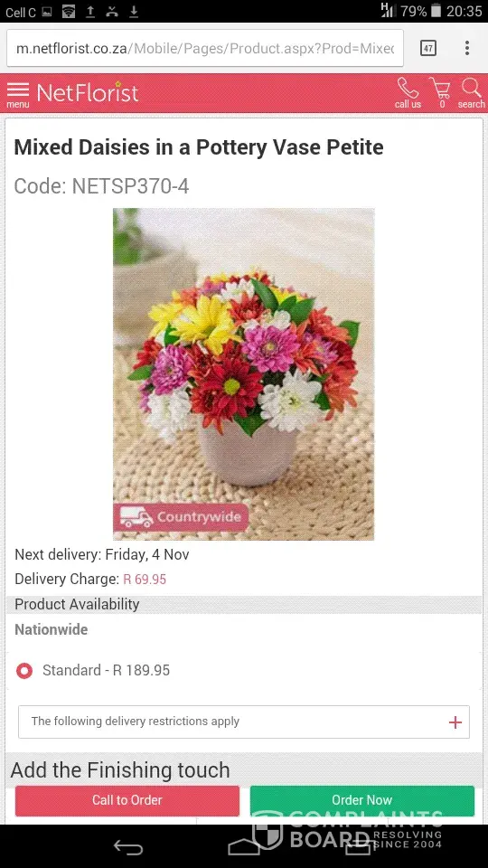Tap the mixed daisies product photo

click(244, 373)
